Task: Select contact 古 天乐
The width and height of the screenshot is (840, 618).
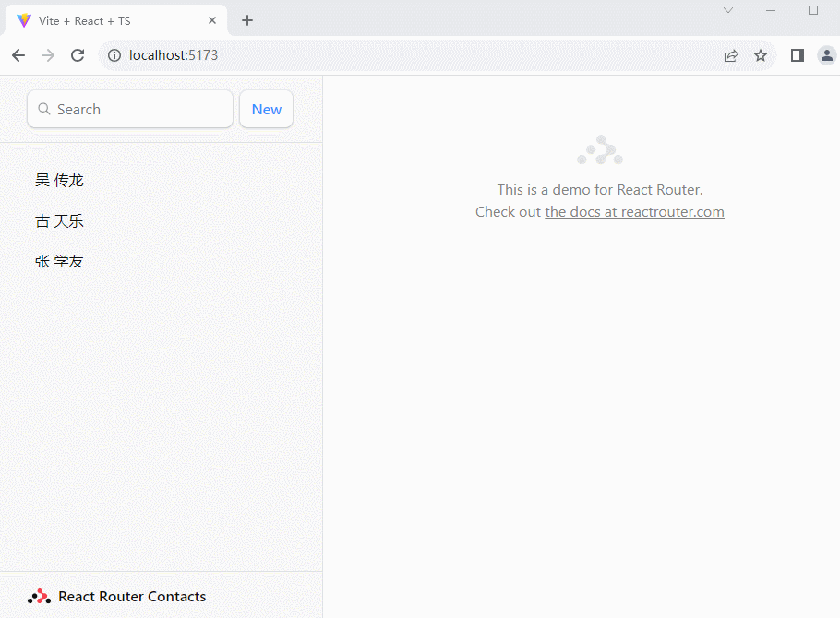Action: coord(60,221)
